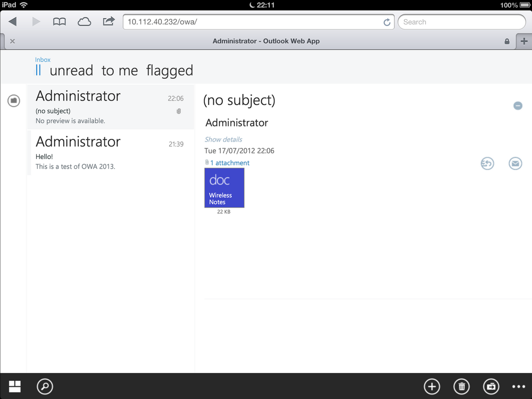Screen dimensions: 532x399
Task: Open a new tab with plus button
Action: tap(524, 41)
